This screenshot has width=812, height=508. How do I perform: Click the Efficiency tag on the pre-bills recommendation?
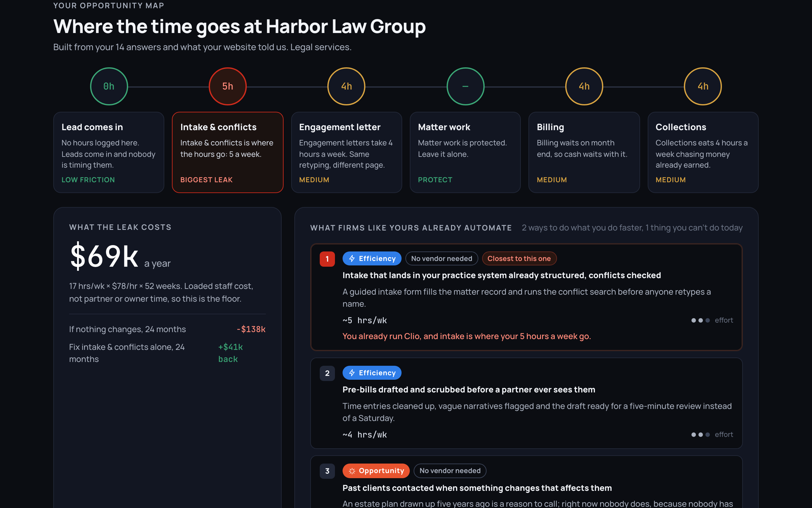[x=372, y=373]
